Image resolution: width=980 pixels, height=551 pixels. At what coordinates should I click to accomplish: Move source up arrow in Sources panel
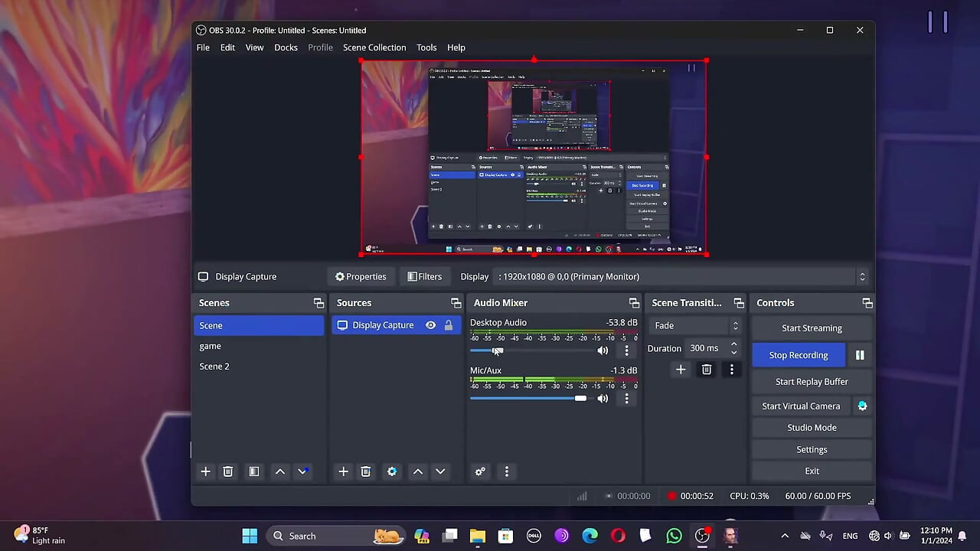(418, 471)
